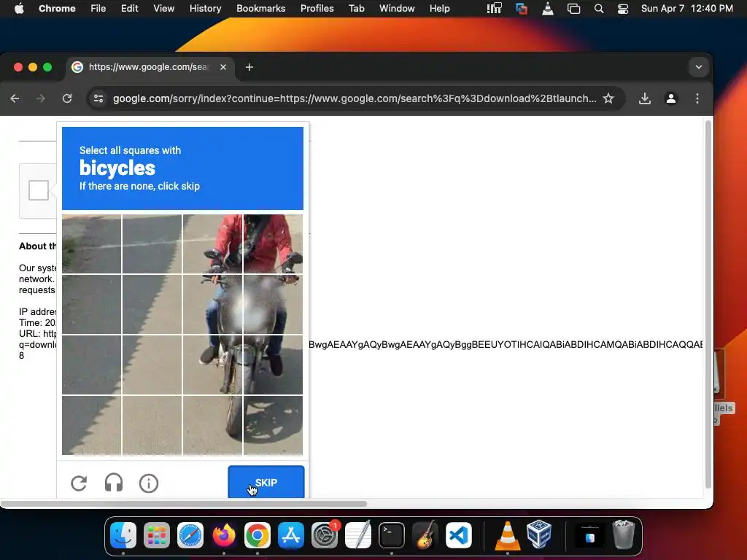
Task: Open the History menu
Action: point(205,9)
